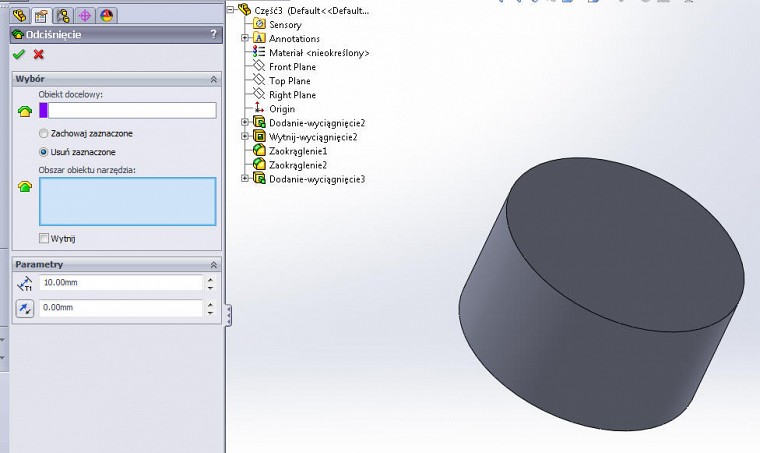Click the Obszar obiektu narzędzia selection box
This screenshot has width=760, height=453.
(x=127, y=202)
